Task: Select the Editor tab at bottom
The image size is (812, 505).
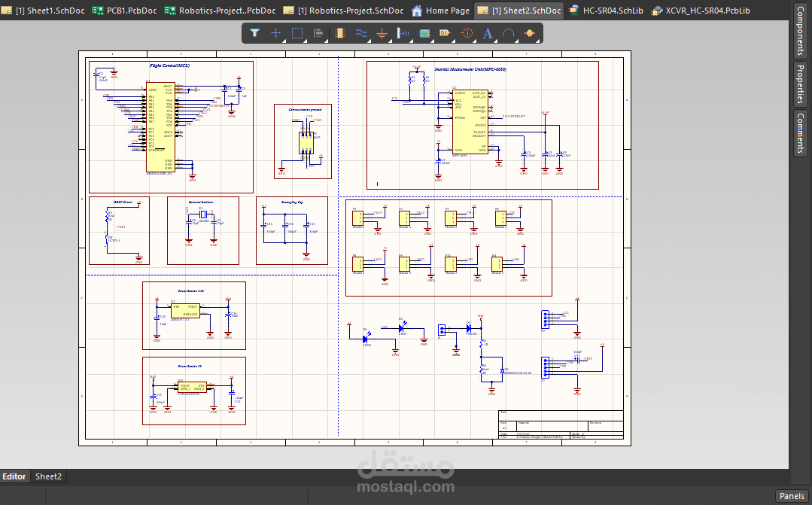Action: tap(14, 476)
